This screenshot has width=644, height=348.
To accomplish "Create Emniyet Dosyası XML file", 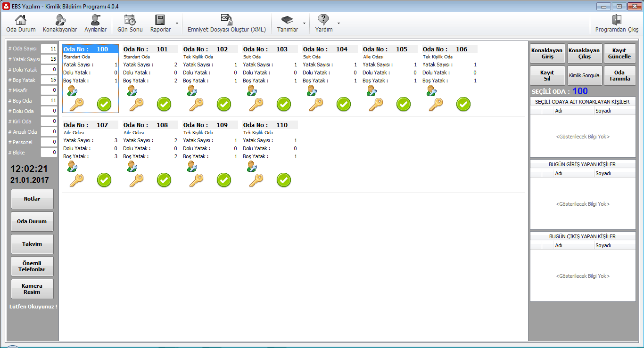I will tap(226, 23).
